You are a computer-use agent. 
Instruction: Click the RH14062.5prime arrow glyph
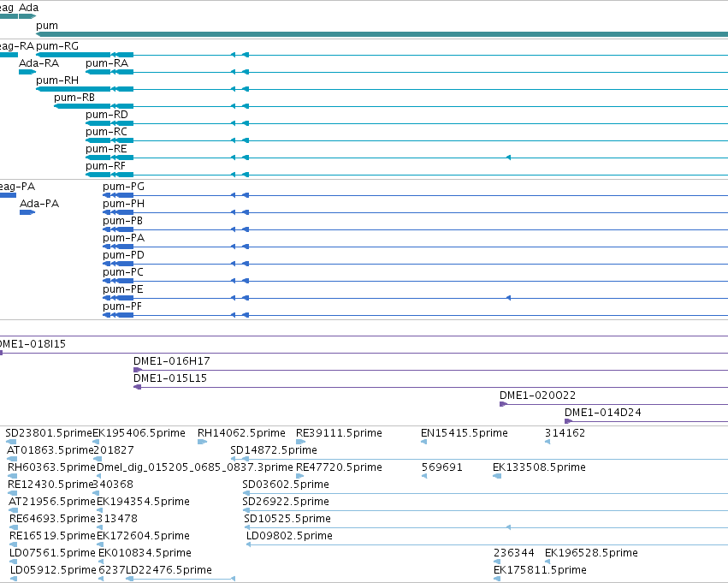click(202, 442)
